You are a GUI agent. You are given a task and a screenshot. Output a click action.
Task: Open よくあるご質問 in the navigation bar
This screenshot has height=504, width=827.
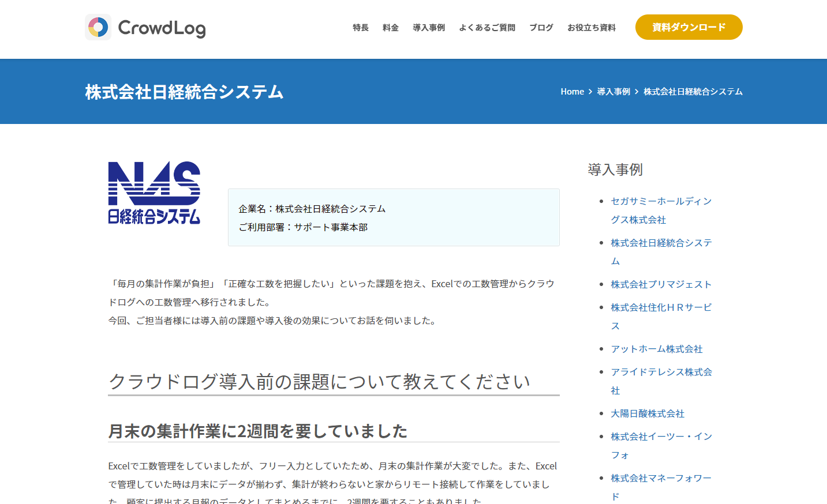point(487,28)
